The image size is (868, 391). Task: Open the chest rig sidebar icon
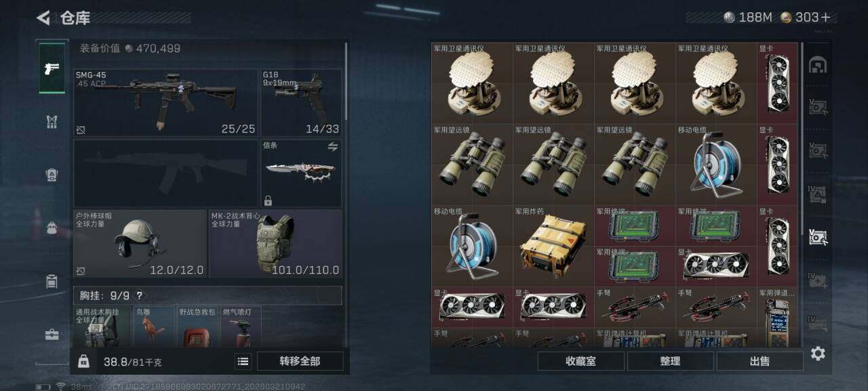(52, 122)
